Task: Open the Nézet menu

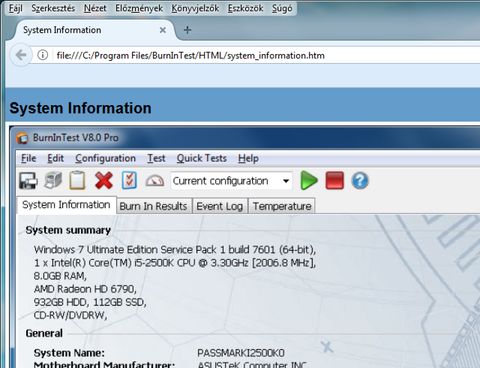Action: (95, 8)
